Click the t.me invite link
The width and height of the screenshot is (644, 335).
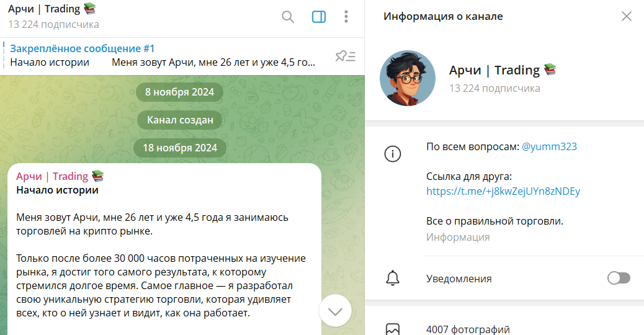coord(503,191)
